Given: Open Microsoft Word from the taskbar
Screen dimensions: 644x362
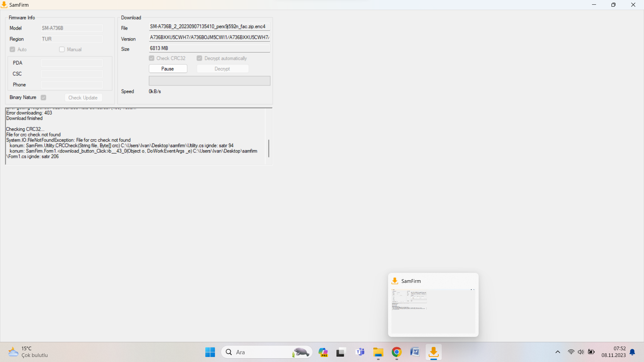Looking at the screenshot, I should pos(415,352).
